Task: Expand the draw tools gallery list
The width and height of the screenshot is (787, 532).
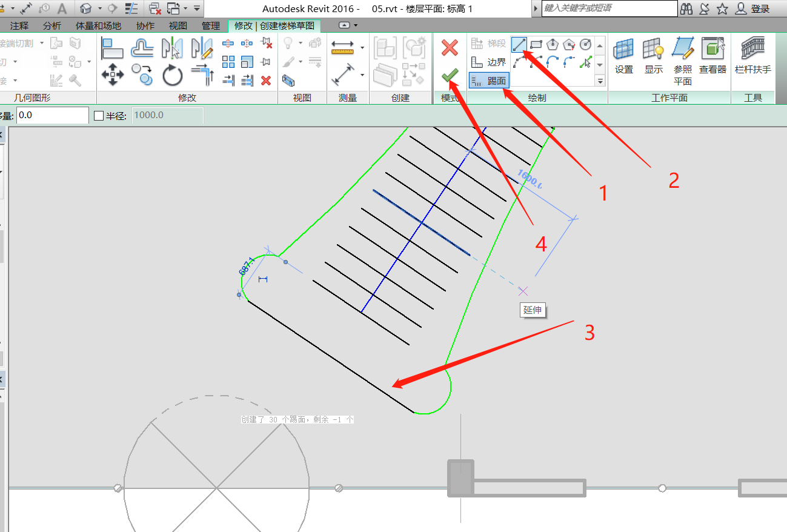Action: (x=600, y=81)
